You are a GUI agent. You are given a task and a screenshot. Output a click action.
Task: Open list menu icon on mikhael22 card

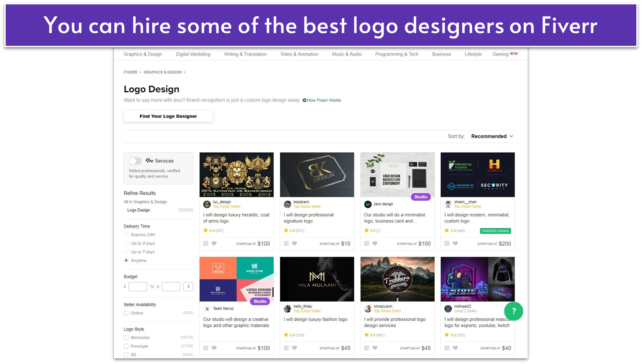(x=447, y=348)
